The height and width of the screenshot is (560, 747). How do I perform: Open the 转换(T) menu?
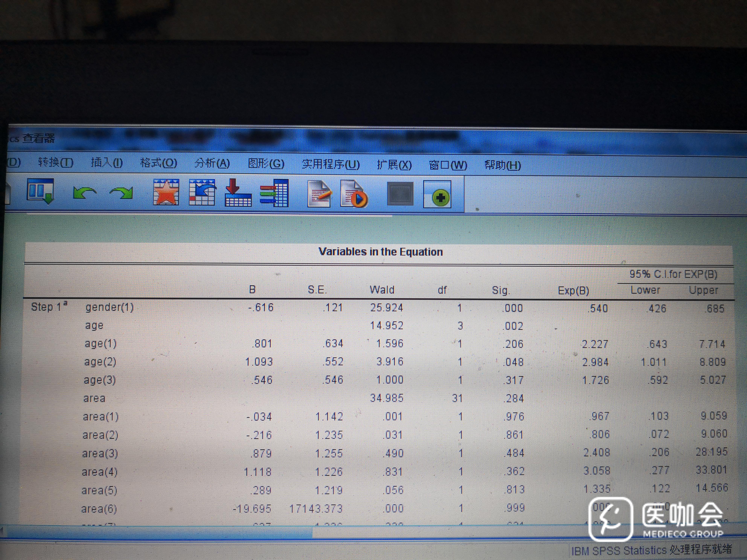(55, 163)
